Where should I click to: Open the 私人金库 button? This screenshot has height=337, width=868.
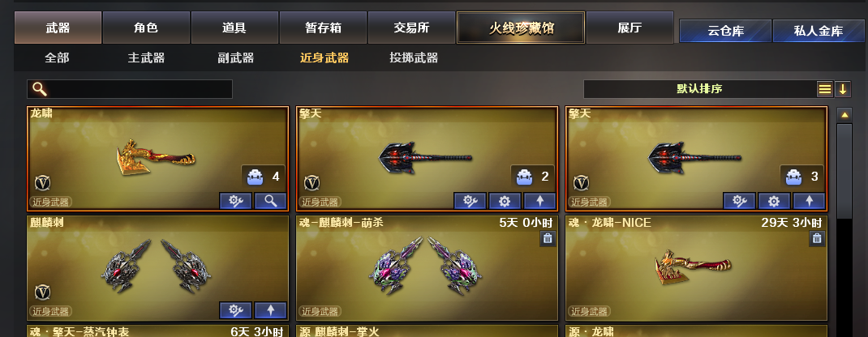tap(819, 31)
